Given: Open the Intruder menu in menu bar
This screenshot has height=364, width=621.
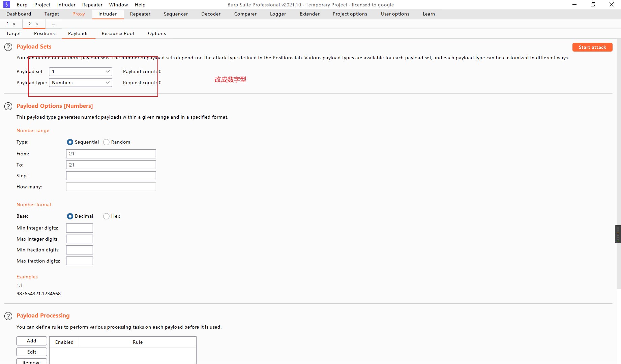Looking at the screenshot, I should tap(66, 5).
